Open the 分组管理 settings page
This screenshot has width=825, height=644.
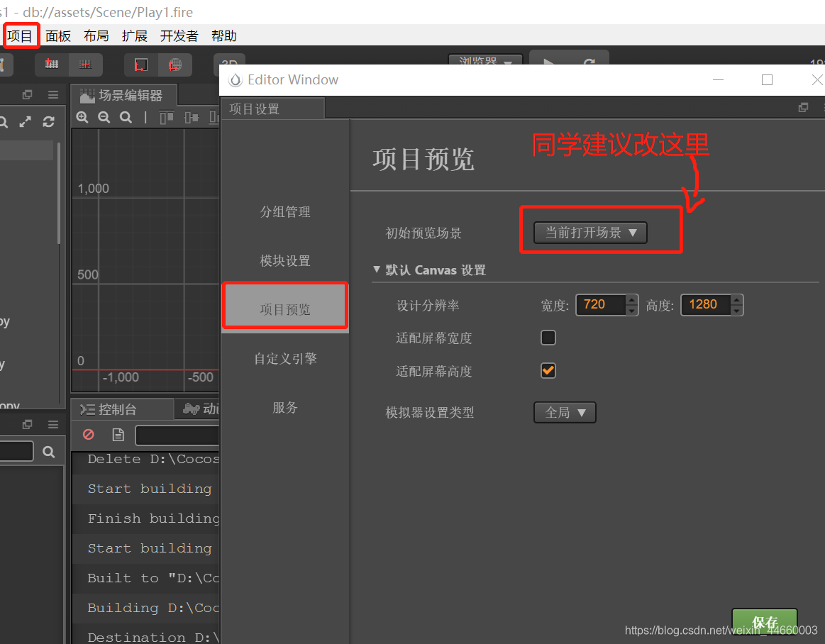[285, 212]
